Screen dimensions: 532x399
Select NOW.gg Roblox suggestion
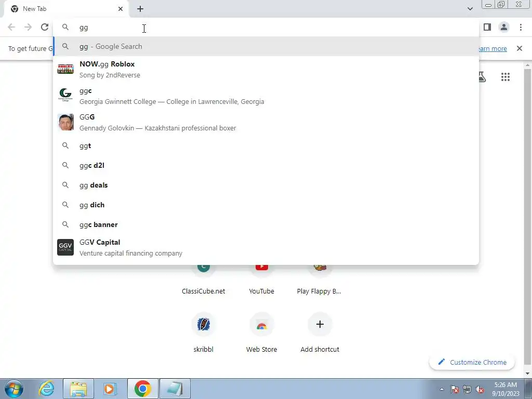pos(266,69)
